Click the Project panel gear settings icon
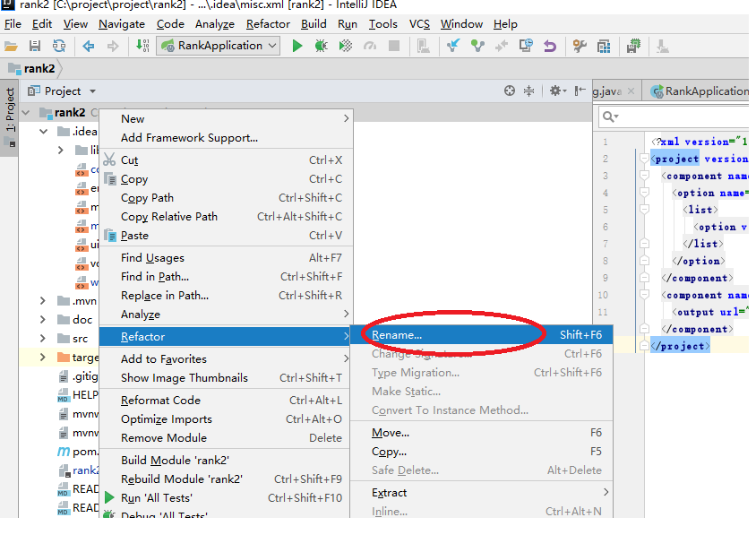756x552 pixels. coord(558,91)
